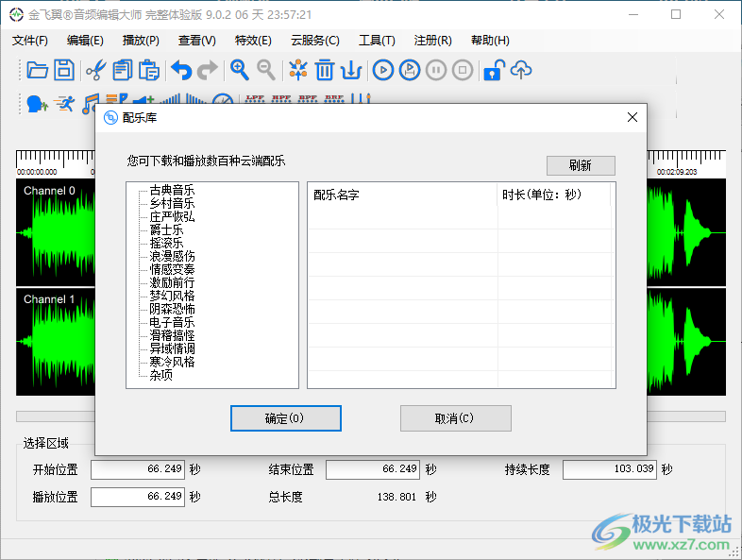This screenshot has width=742, height=560.
Task: Apply the LPF filter icon
Action: click(255, 98)
